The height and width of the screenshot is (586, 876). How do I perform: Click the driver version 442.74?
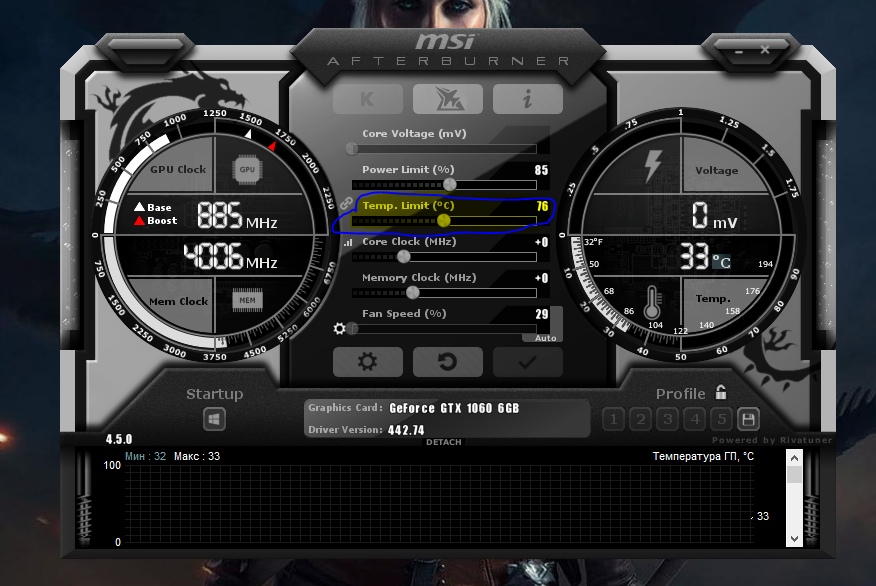click(406, 430)
